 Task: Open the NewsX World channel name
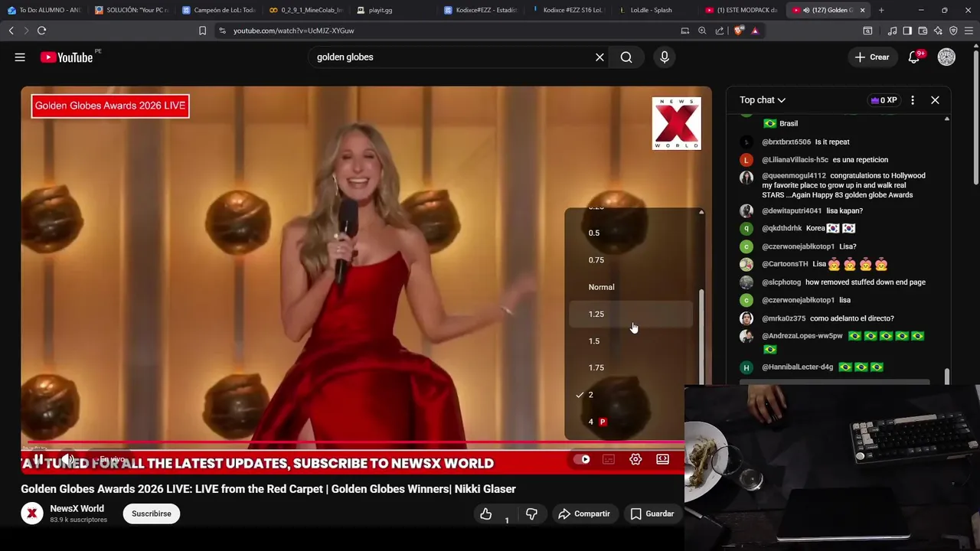[x=77, y=508]
